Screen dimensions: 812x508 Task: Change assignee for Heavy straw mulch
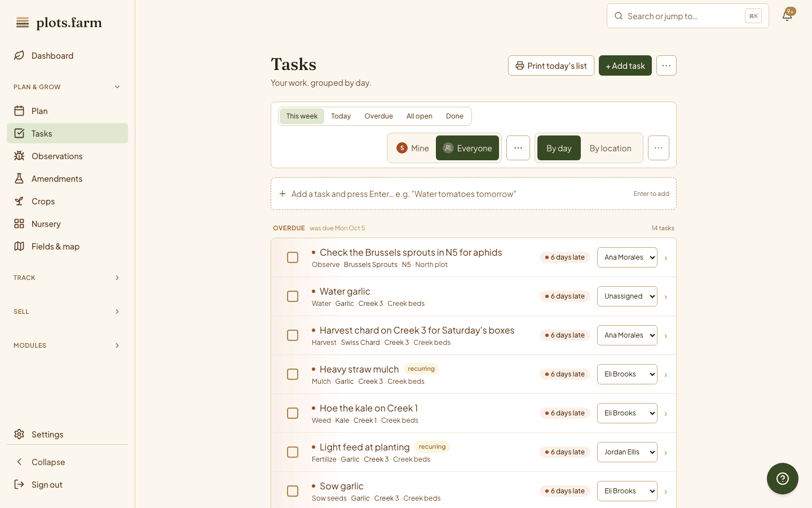coord(627,374)
